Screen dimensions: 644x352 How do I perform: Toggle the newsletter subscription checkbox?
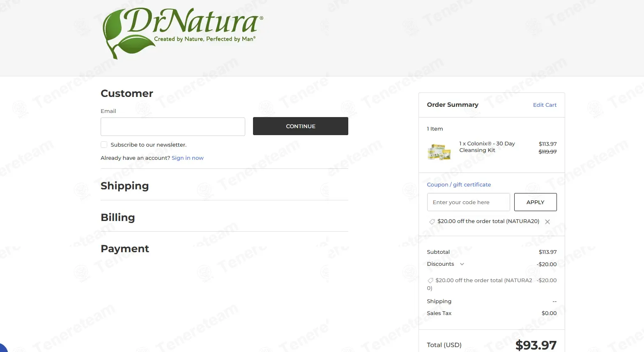point(104,145)
